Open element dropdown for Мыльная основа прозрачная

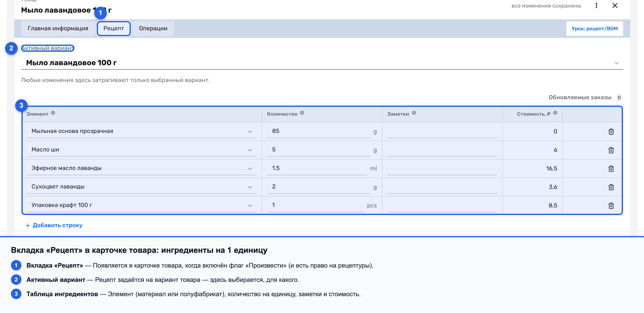point(249,131)
